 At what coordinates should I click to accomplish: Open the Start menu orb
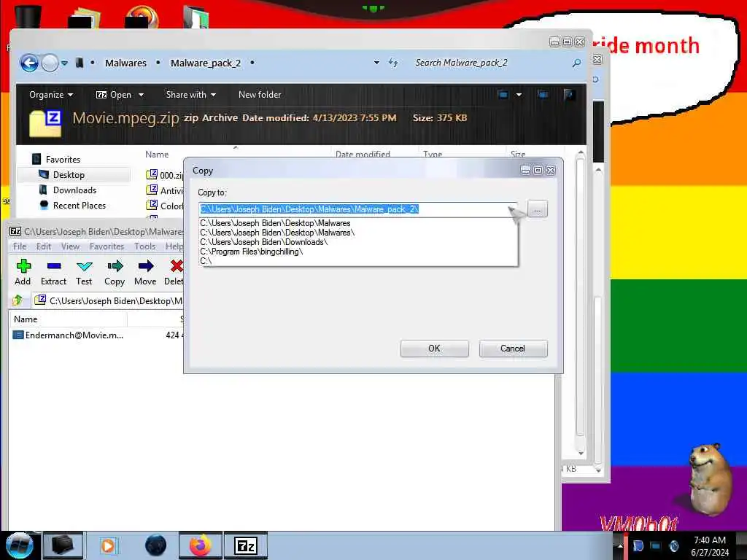coord(19,545)
